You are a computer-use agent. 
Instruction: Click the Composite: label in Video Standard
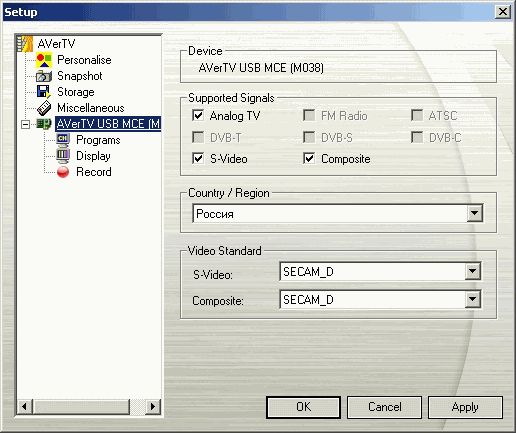(x=218, y=301)
